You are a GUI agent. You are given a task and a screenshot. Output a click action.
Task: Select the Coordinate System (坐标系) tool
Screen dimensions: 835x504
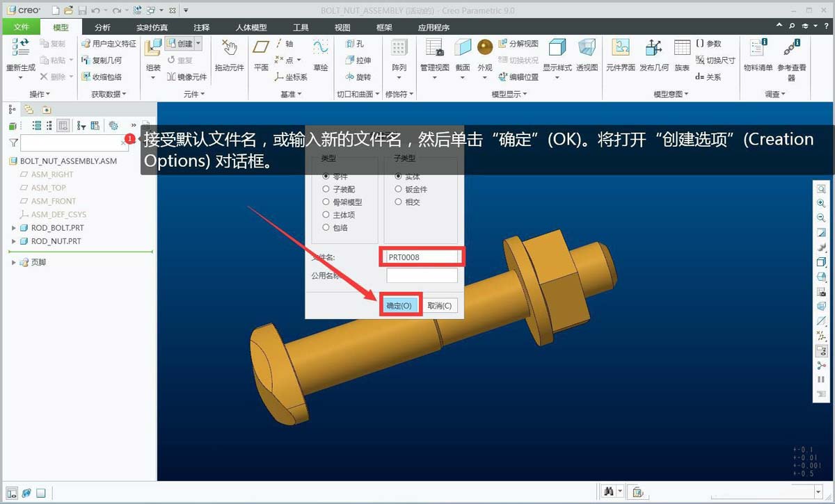click(291, 77)
